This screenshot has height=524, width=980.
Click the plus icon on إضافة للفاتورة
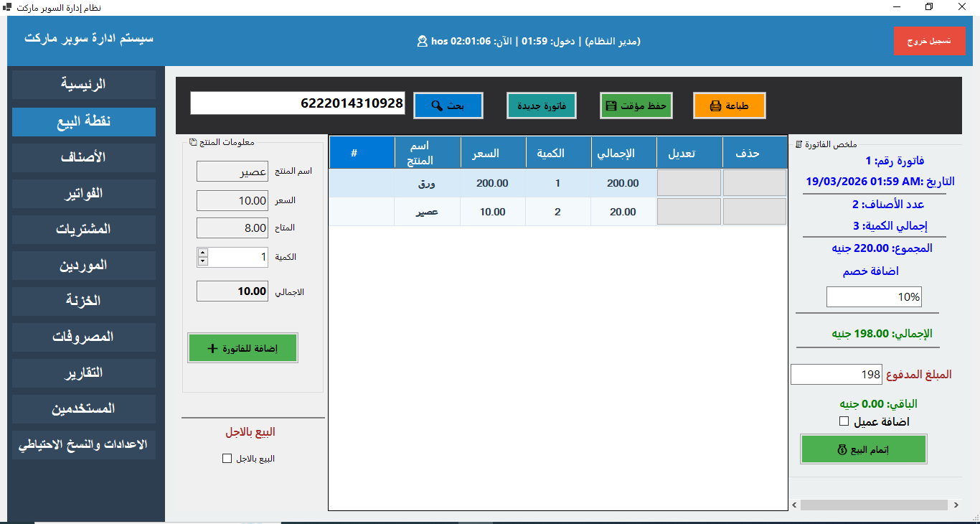(212, 348)
